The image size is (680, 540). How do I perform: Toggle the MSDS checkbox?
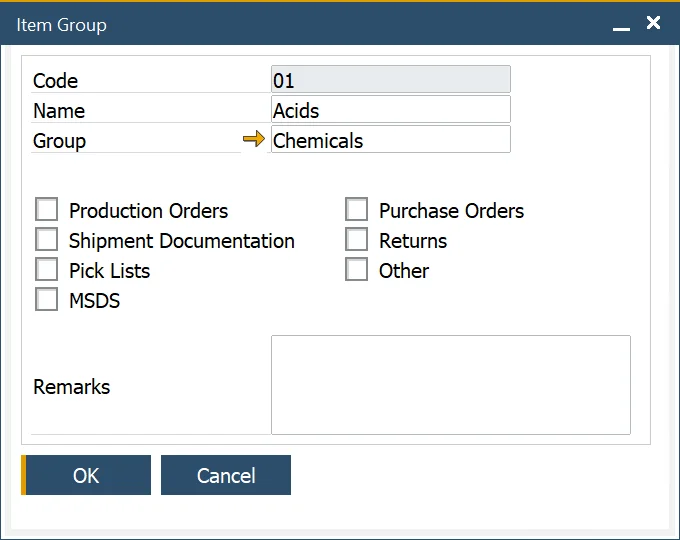tap(47, 300)
